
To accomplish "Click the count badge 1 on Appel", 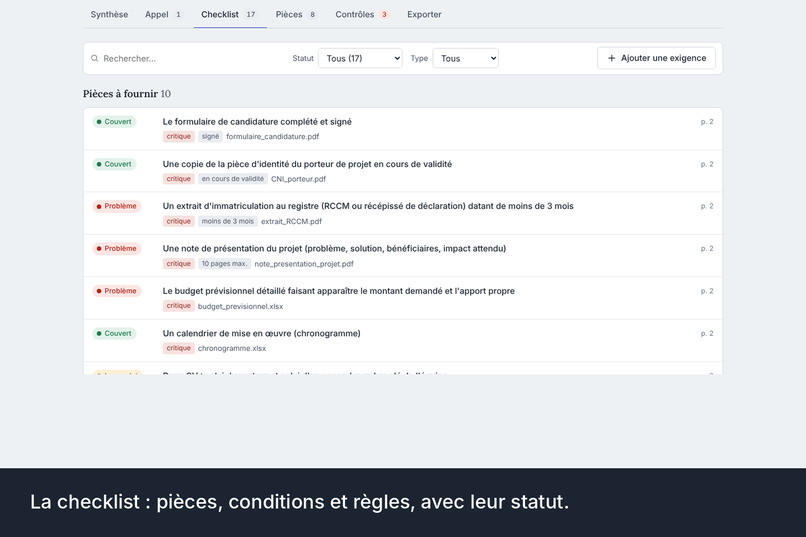I will point(178,14).
